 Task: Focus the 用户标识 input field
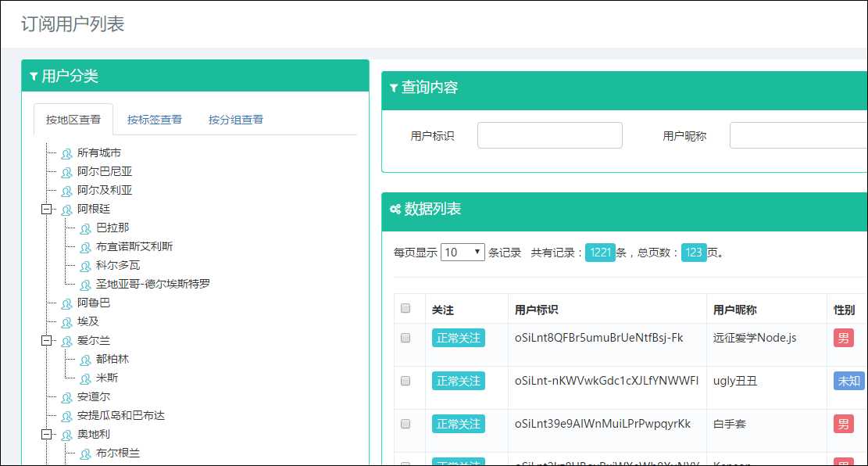(x=550, y=135)
